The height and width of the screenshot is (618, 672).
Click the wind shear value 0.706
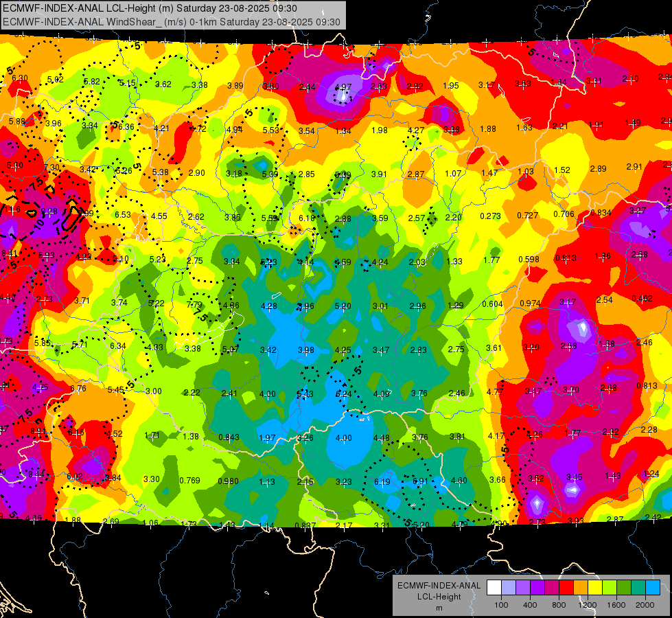pyautogui.click(x=564, y=214)
